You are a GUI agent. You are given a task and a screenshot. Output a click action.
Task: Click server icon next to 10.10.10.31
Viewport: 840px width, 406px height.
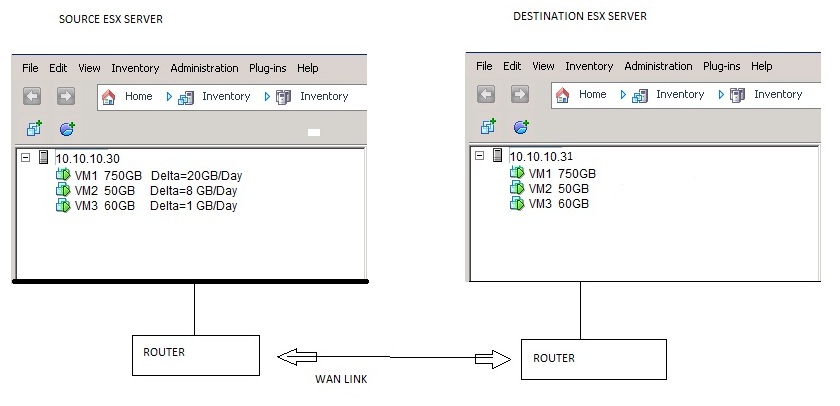pyautogui.click(x=498, y=155)
